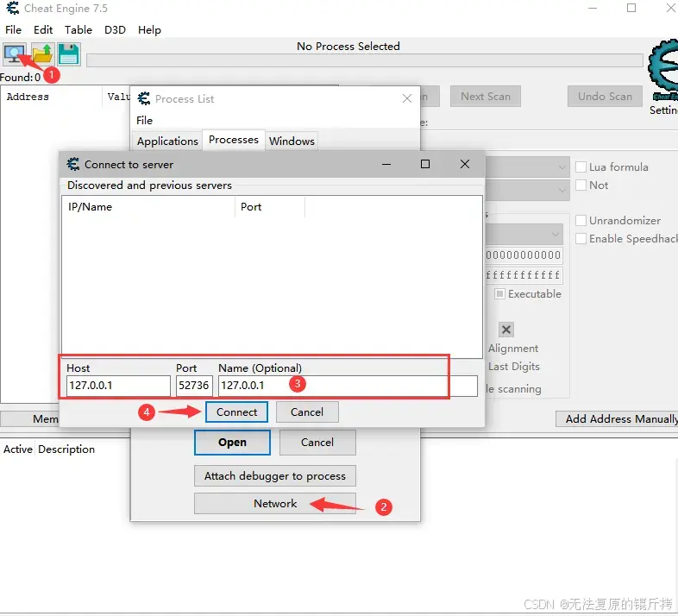Image resolution: width=678 pixels, height=616 pixels.
Task: Click the Port column header in server list
Action: 270,207
